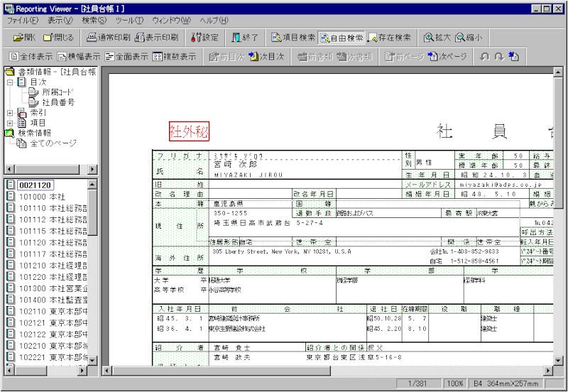Select list entry 101117 本社総務
This screenshot has height=392, width=568.
point(53,254)
